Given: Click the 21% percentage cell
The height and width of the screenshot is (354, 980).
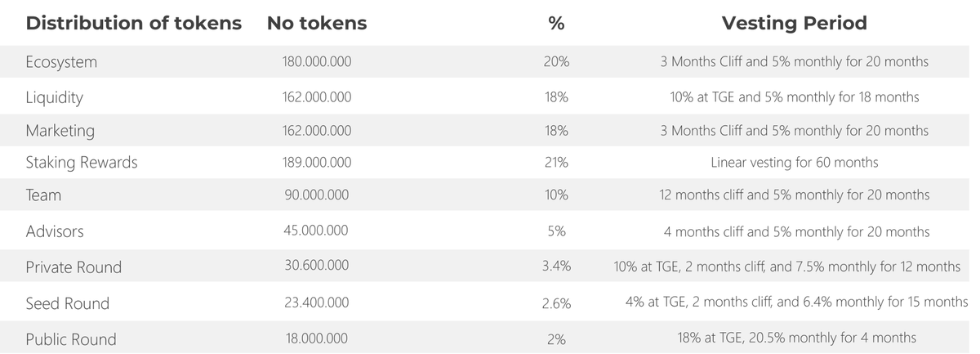Looking at the screenshot, I should tap(555, 163).
